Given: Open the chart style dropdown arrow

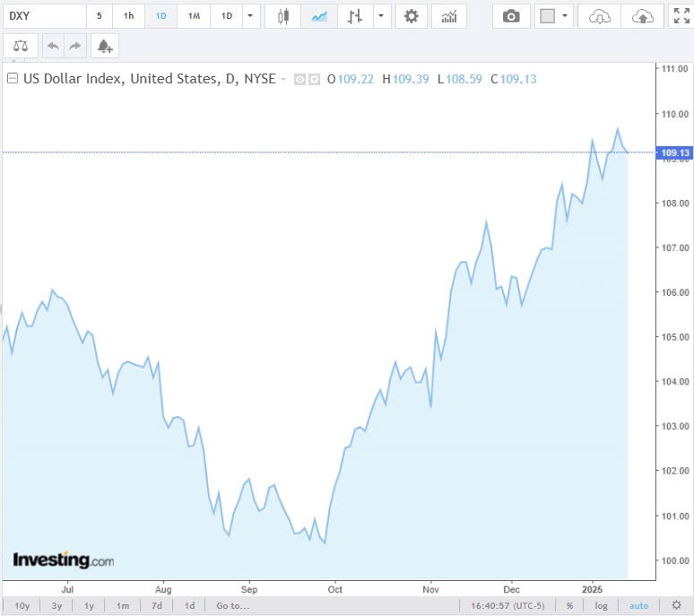Looking at the screenshot, I should click(382, 16).
